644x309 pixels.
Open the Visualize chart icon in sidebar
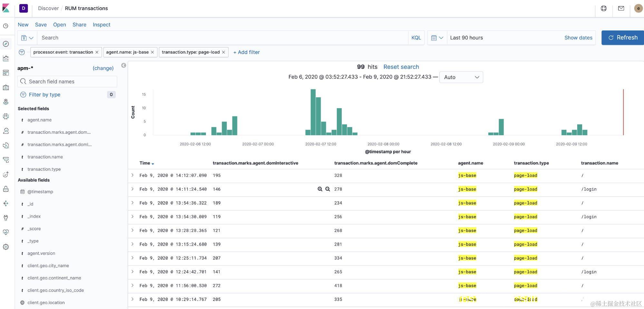[6, 58]
